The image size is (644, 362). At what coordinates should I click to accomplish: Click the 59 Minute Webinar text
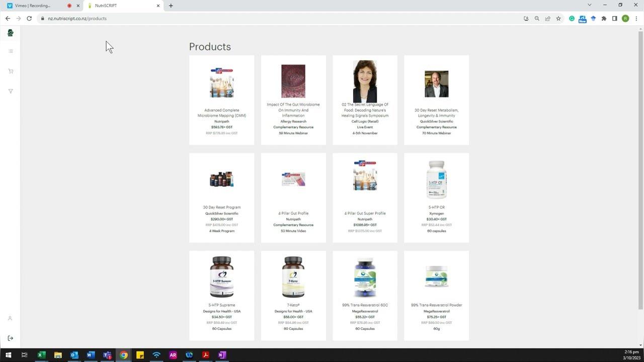293,133
